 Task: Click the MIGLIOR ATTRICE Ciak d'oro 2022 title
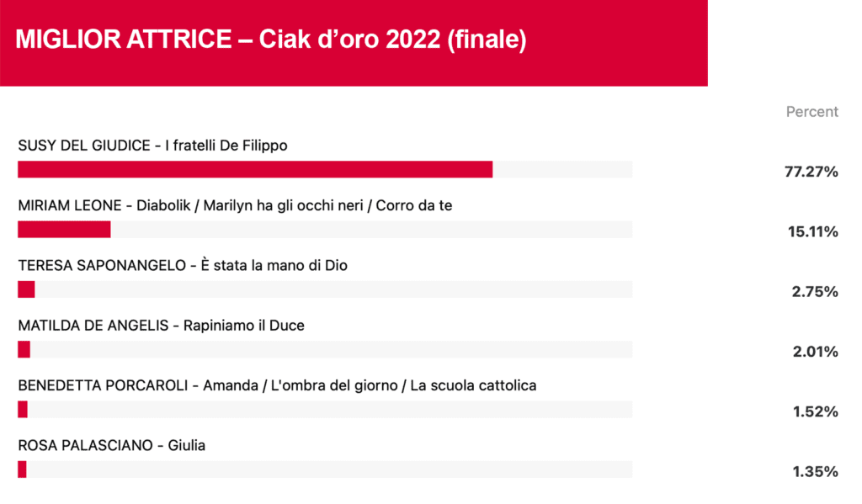click(270, 40)
